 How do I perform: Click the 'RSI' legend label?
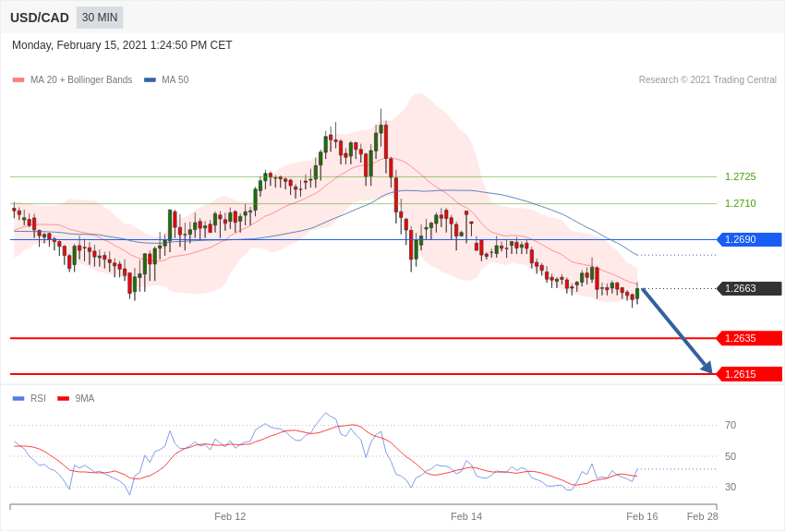click(38, 398)
